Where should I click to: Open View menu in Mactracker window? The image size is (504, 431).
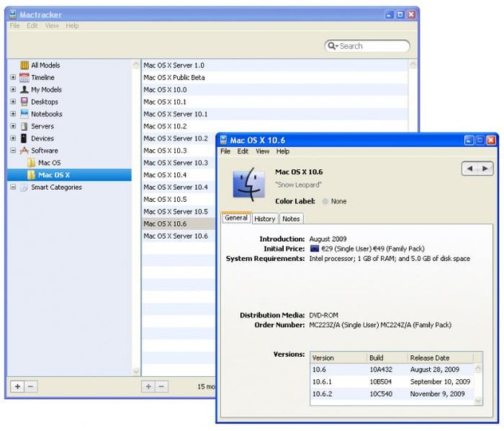click(52, 26)
